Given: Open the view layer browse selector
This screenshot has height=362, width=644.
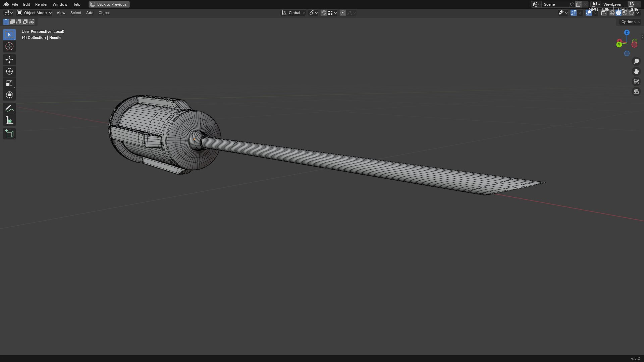Looking at the screenshot, I should coord(596,4).
